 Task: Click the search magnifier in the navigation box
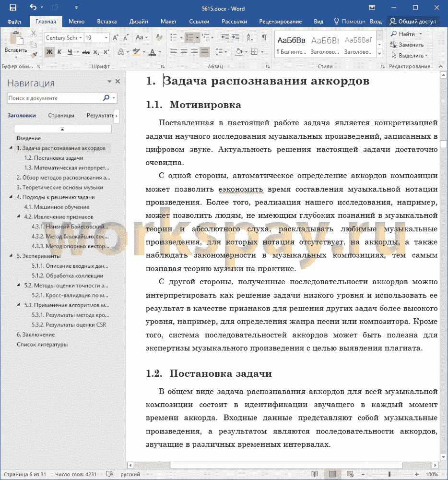tap(106, 98)
